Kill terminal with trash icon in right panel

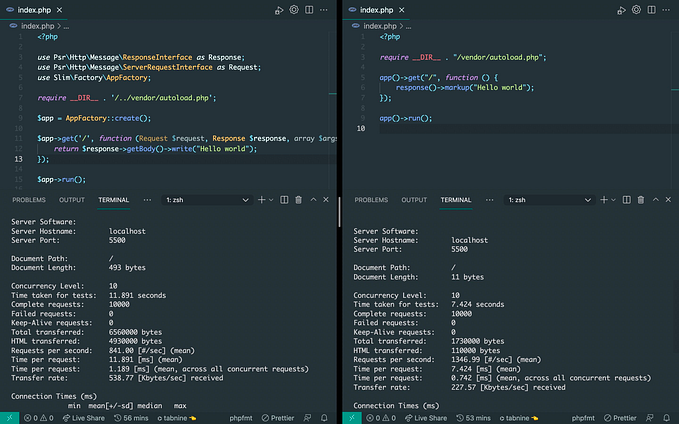coord(640,200)
